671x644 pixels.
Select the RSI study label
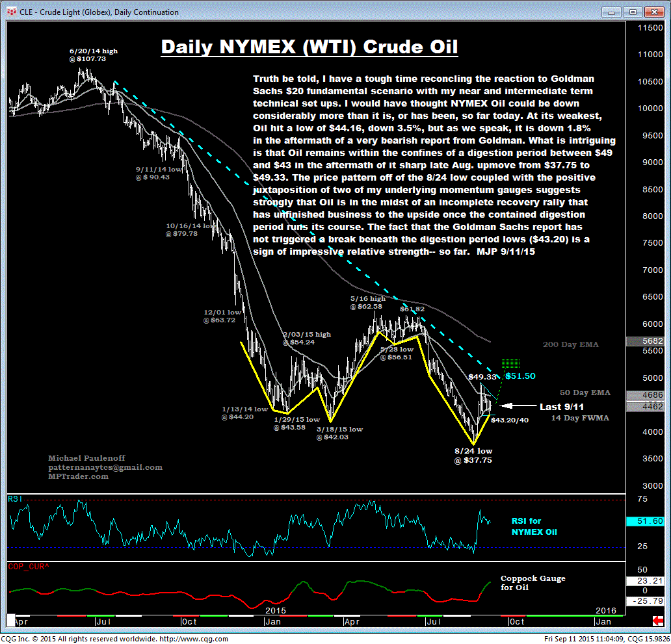click(x=15, y=498)
